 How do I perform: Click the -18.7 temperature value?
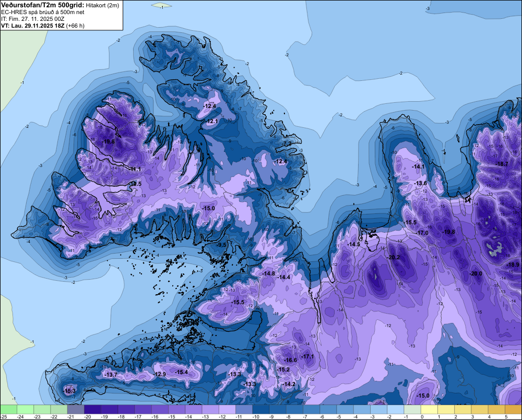coord(502,164)
